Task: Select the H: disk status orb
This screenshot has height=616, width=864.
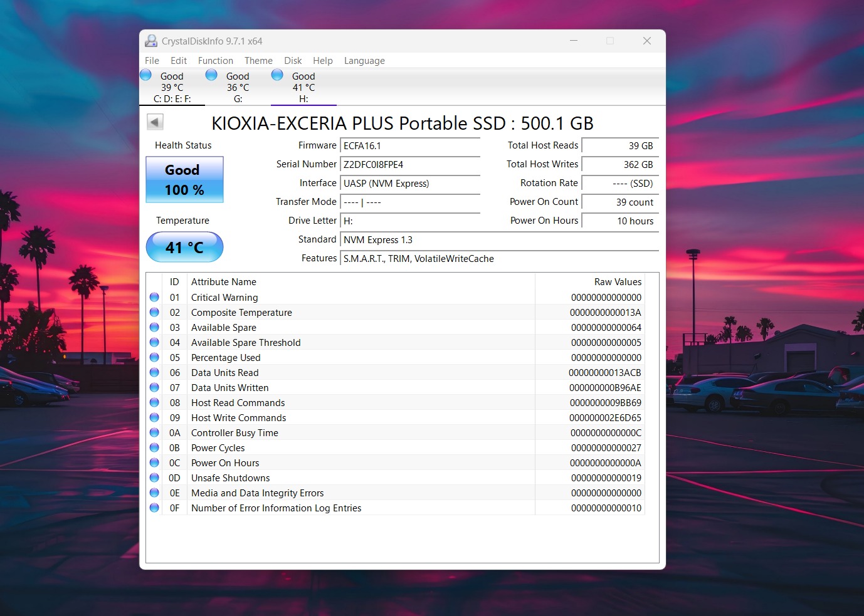Action: tap(277, 75)
